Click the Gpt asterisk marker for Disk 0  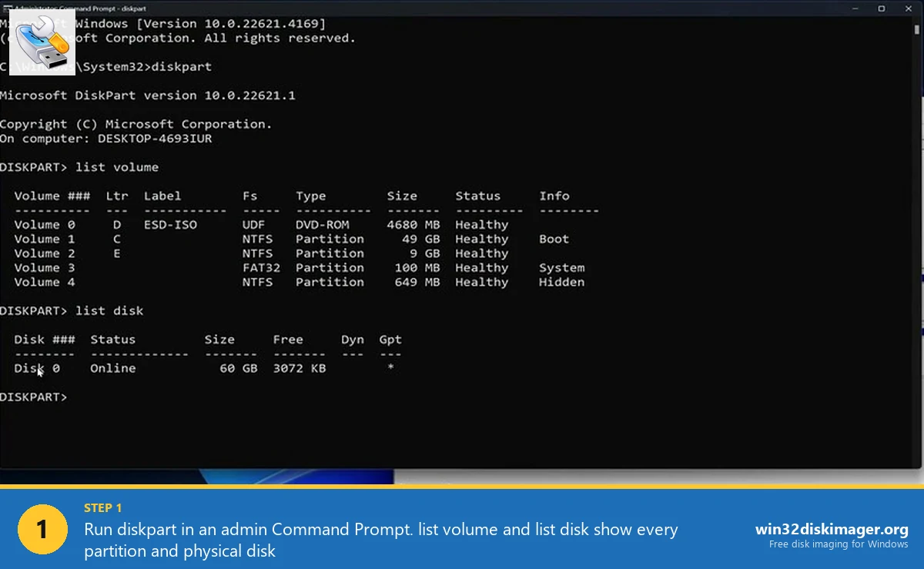390,368
